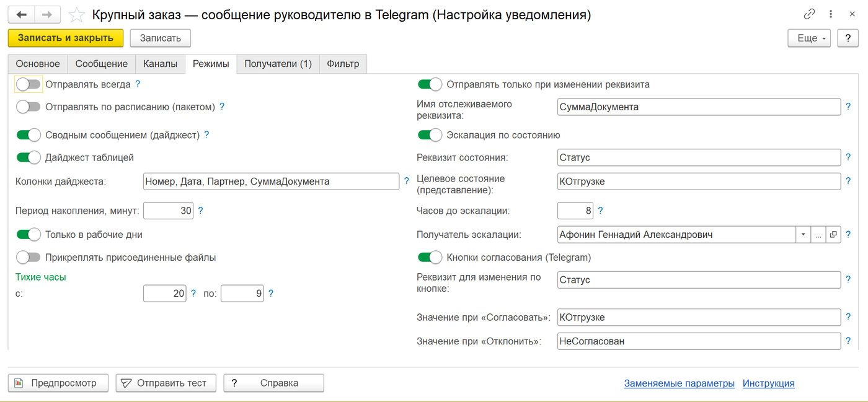The width and height of the screenshot is (868, 402).
Task: Expand the «Получатель эскалации» dropdown list
Action: click(x=804, y=235)
